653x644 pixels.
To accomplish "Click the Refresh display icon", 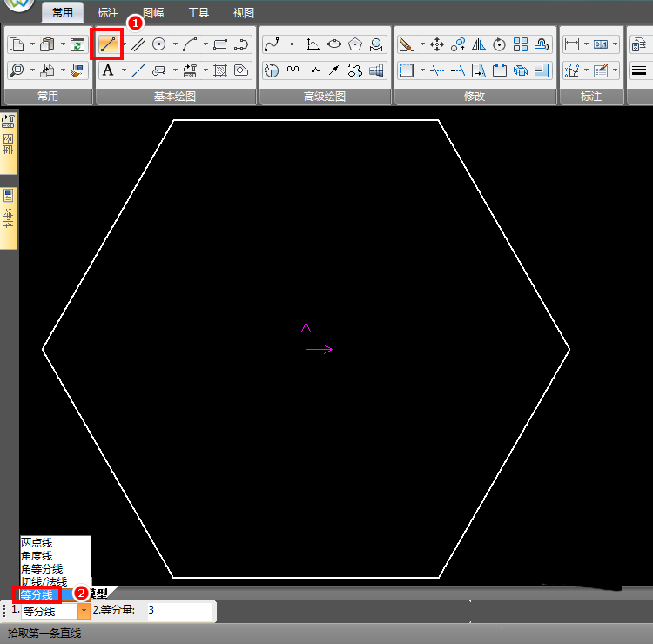I will (77, 44).
